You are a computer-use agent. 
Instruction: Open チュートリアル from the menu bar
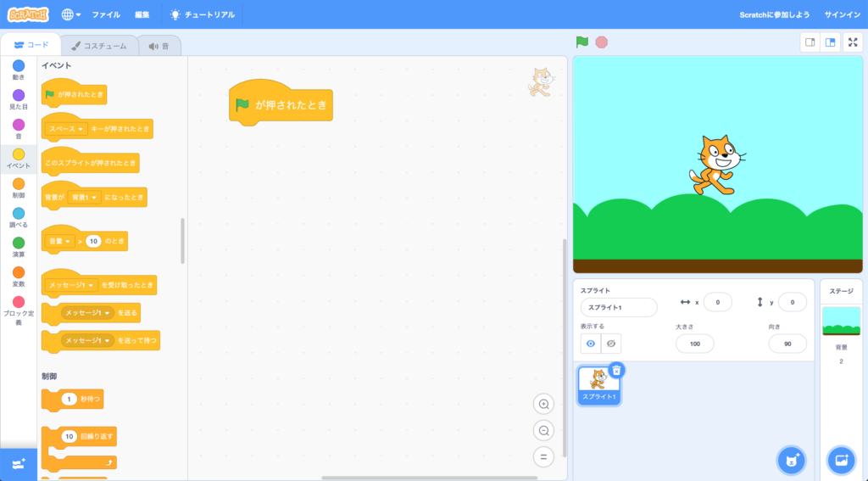coord(203,15)
